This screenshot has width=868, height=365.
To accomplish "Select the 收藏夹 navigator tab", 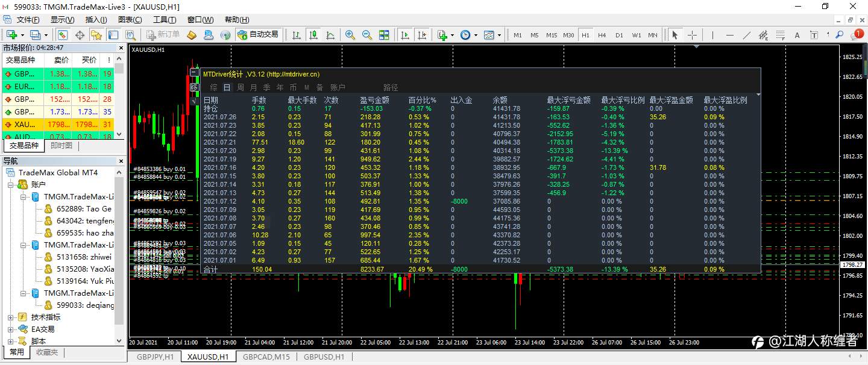I will [x=47, y=352].
